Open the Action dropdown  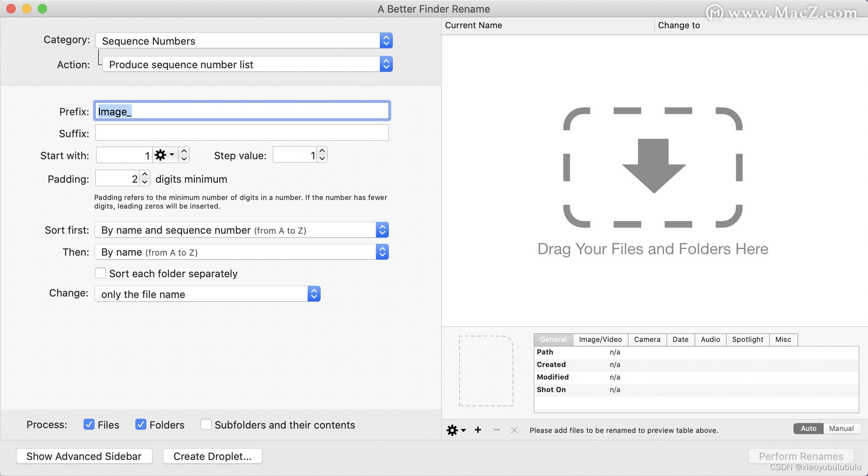[248, 64]
